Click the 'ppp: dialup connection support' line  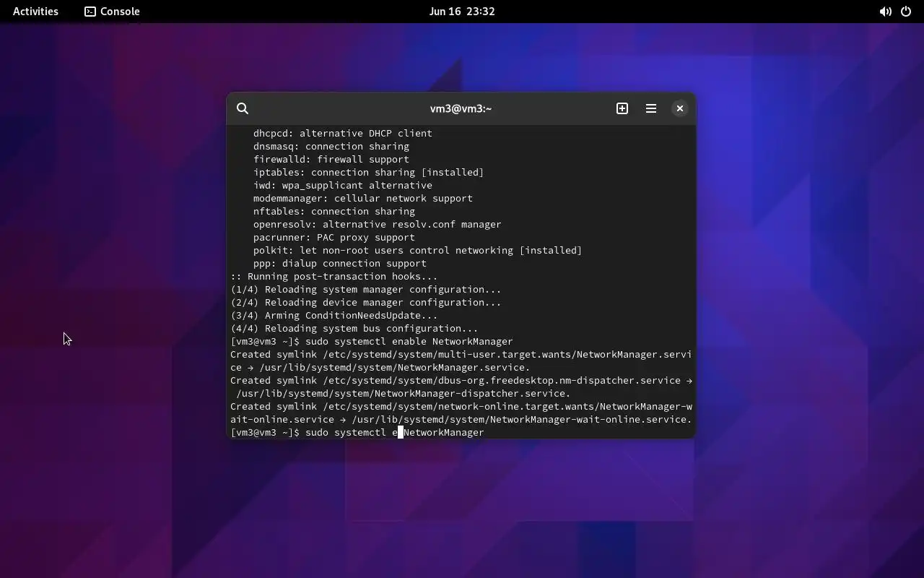(339, 263)
